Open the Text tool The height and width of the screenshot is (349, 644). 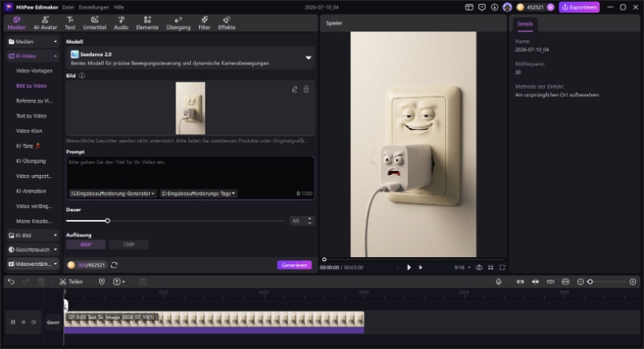[70, 23]
